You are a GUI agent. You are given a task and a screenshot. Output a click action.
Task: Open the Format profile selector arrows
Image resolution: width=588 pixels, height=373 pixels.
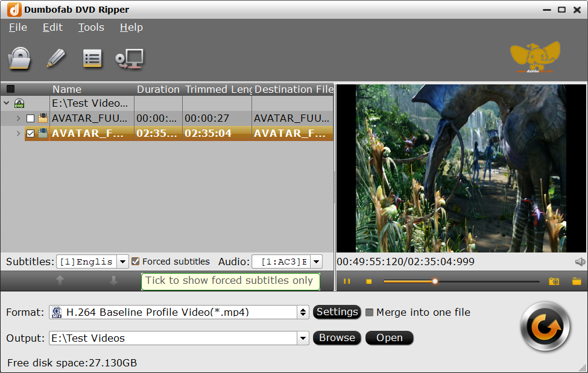pos(303,312)
